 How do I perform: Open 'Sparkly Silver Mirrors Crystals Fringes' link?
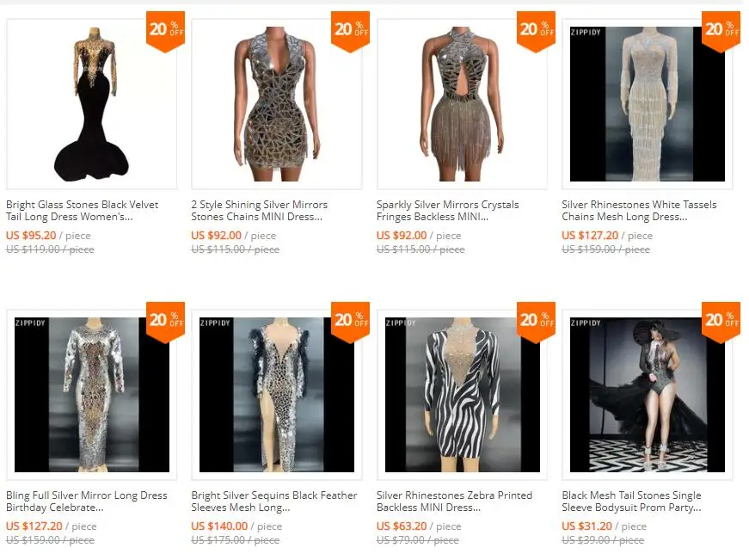pyautogui.click(x=447, y=211)
